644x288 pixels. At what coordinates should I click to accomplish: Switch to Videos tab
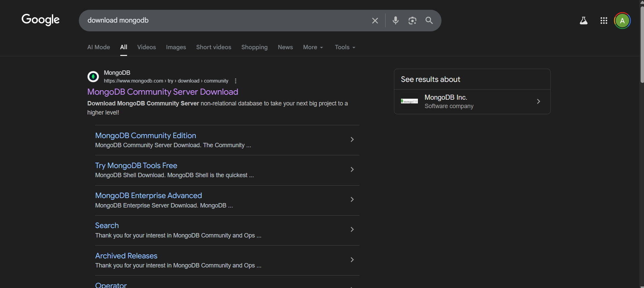point(147,47)
